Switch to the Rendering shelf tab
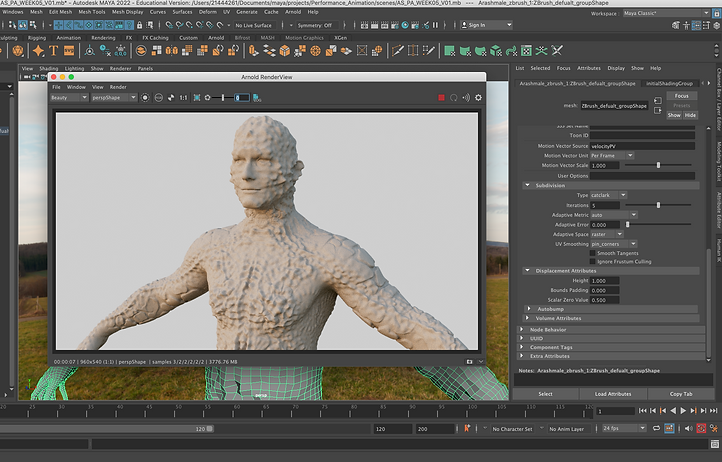Screen dimensions: 722x462 pos(103,38)
